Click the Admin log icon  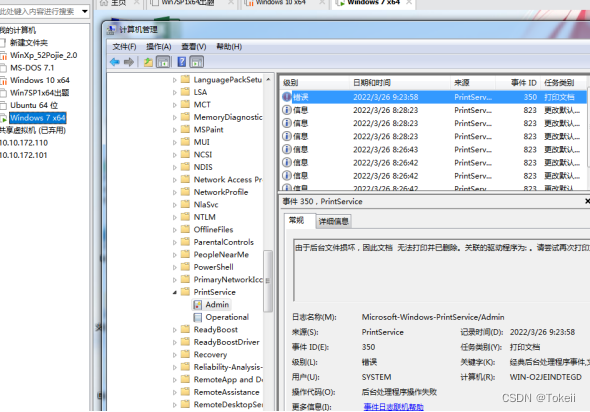198,304
